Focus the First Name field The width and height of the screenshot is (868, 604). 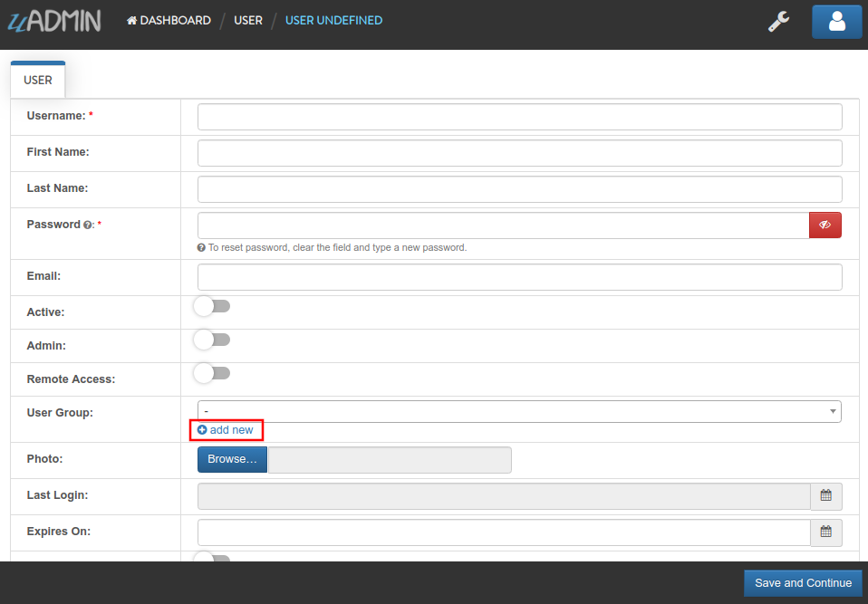(520, 153)
